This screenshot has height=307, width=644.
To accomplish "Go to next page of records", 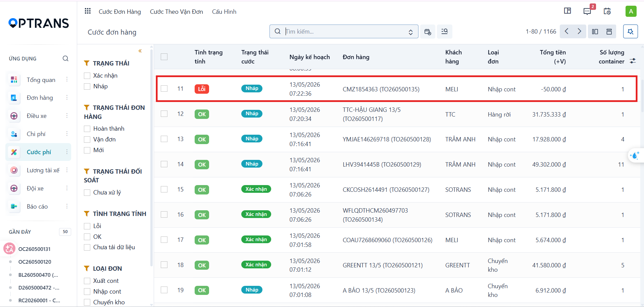I will click(580, 31).
